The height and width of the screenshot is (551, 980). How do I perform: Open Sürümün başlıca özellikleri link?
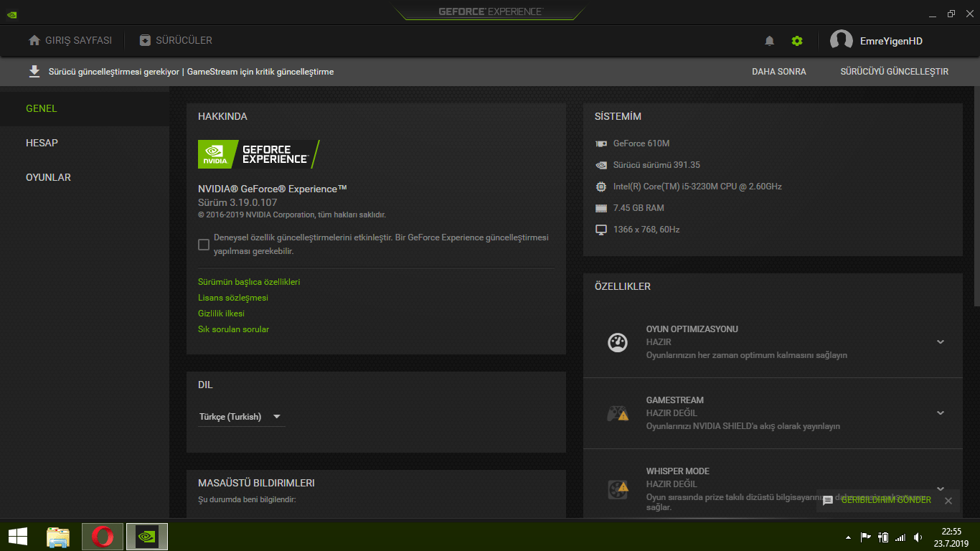249,282
